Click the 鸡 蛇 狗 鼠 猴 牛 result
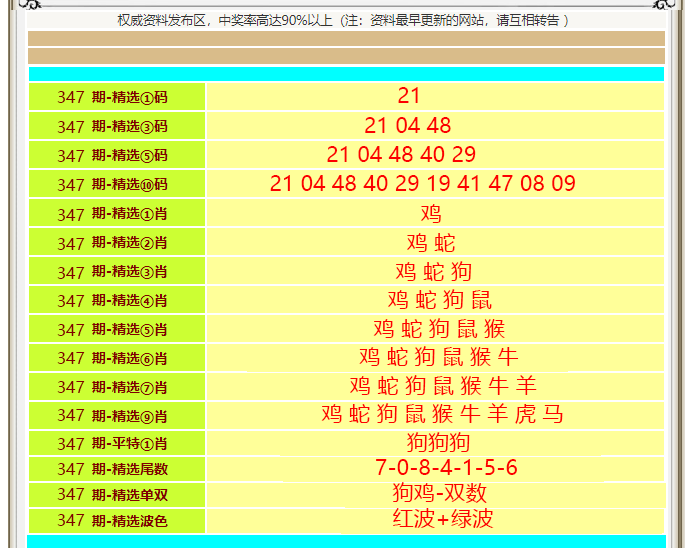 [x=439, y=357]
